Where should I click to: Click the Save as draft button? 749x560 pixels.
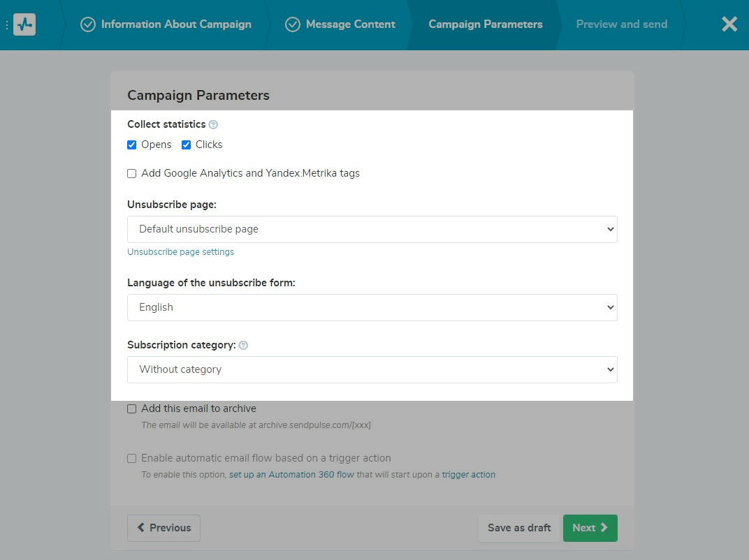[519, 529]
